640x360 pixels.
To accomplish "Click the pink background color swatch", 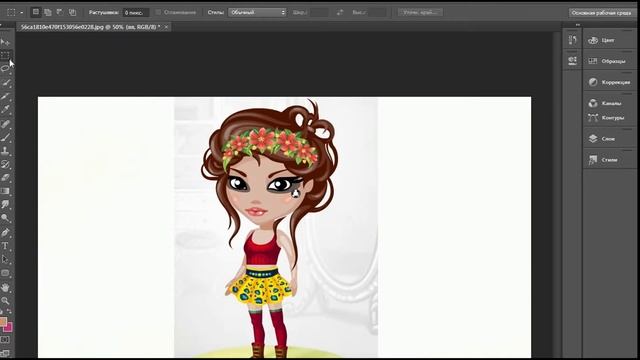I will click(x=8, y=327).
